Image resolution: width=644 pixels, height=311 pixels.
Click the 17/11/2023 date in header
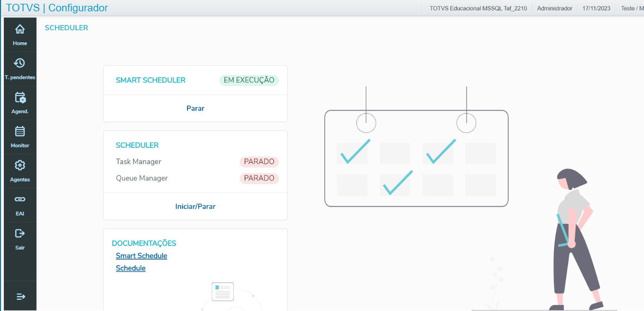pos(596,8)
